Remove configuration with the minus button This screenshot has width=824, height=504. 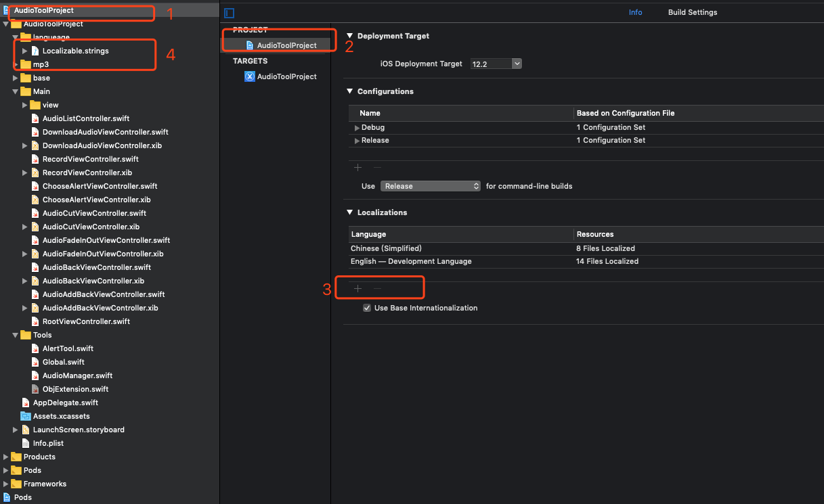coord(378,167)
